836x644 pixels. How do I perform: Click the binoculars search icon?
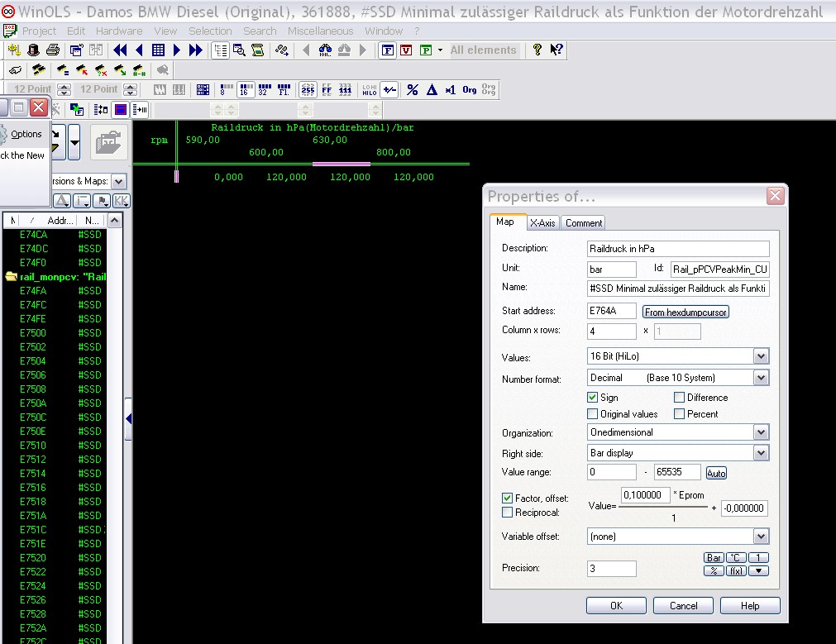[325, 50]
